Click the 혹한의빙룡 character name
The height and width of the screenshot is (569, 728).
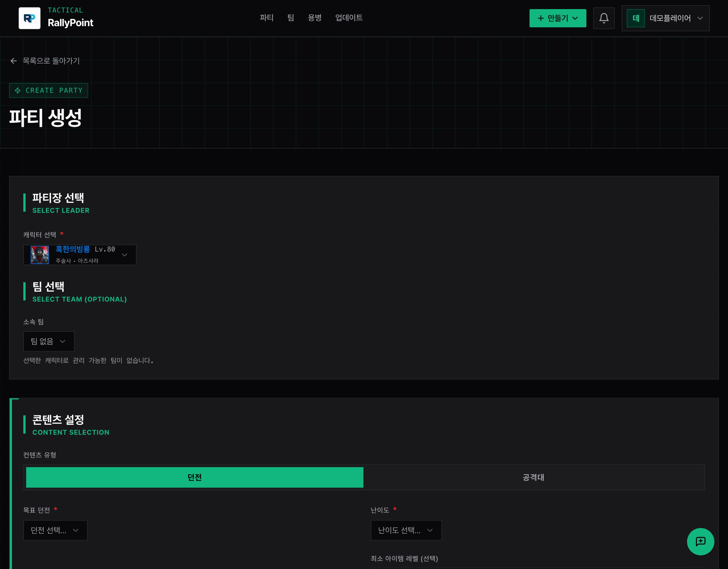[x=73, y=249]
